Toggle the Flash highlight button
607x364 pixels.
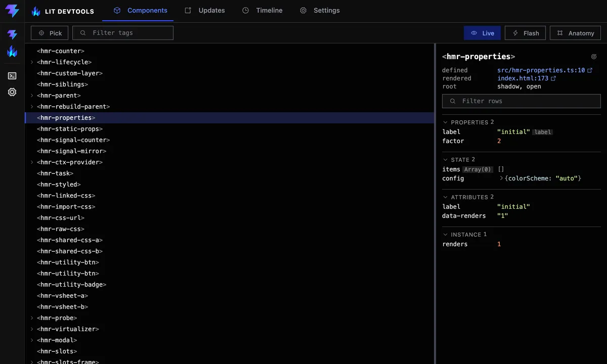[x=526, y=33]
